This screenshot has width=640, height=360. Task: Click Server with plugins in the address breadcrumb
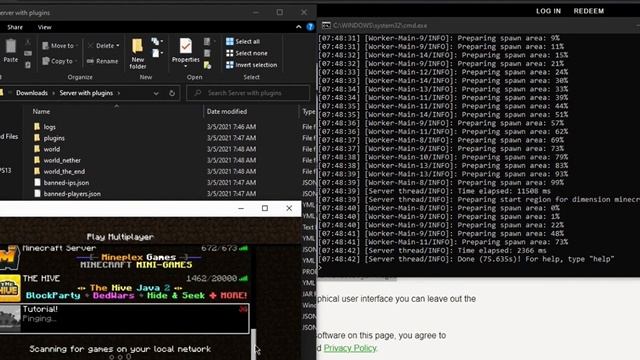(86, 93)
